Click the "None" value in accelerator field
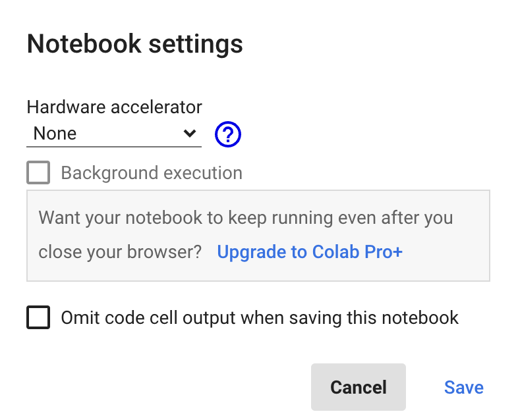518x420 pixels. point(55,134)
